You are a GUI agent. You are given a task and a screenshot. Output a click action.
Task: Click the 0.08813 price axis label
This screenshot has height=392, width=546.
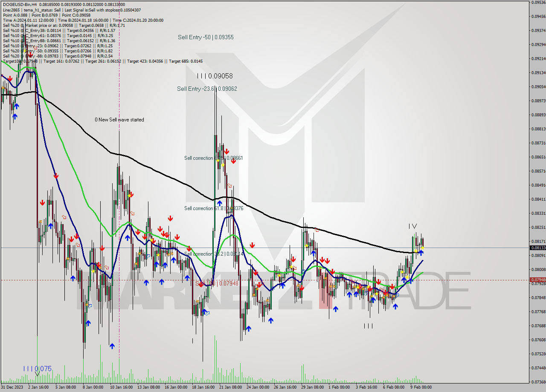point(538,129)
